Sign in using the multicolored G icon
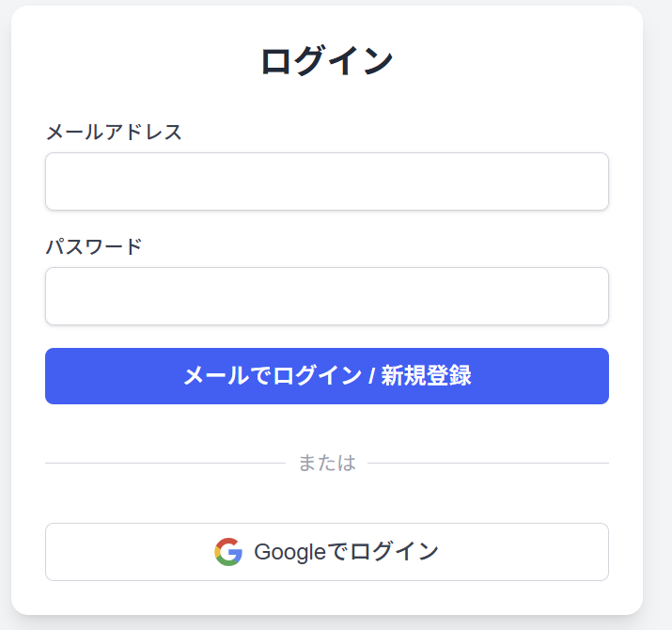This screenshot has height=630, width=672. (x=228, y=552)
